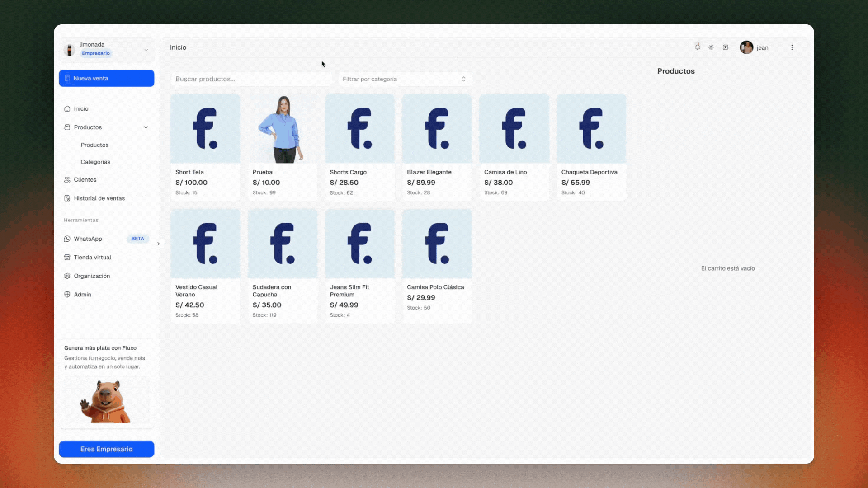
Task: Open the Admin section
Action: [x=82, y=294]
